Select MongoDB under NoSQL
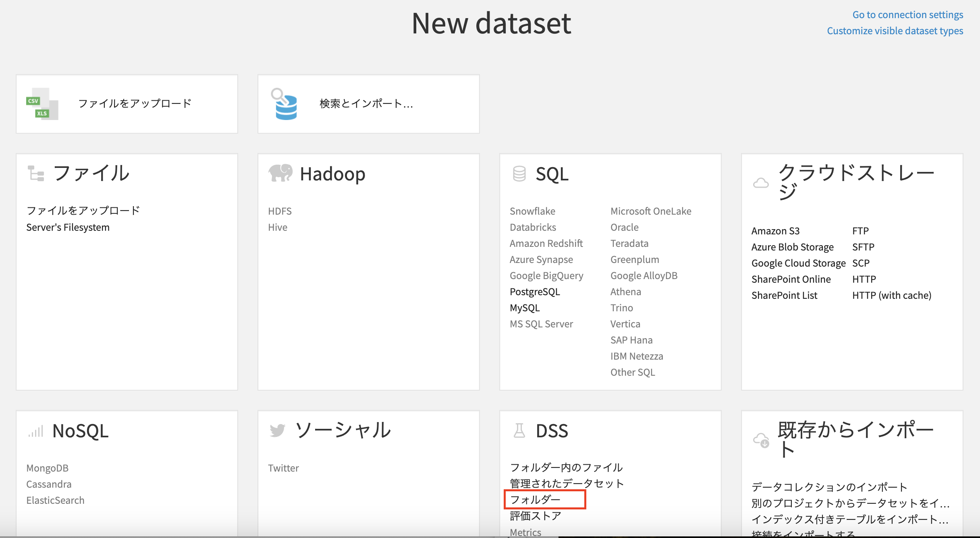 coord(47,468)
